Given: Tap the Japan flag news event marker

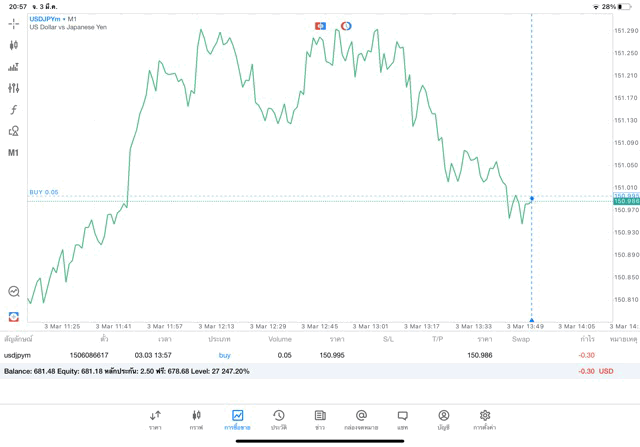Looking at the screenshot, I should [x=320, y=25].
